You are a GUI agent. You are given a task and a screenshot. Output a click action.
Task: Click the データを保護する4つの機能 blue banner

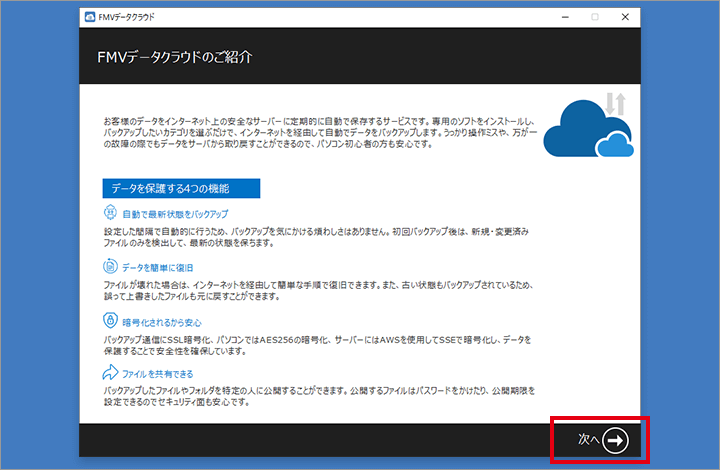[181, 188]
